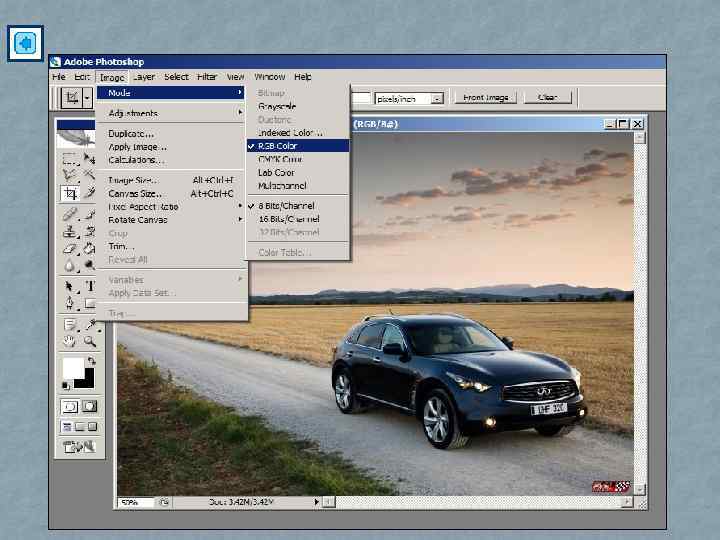
Task: Select the Crop tool in the toolbox
Action: 70,193
